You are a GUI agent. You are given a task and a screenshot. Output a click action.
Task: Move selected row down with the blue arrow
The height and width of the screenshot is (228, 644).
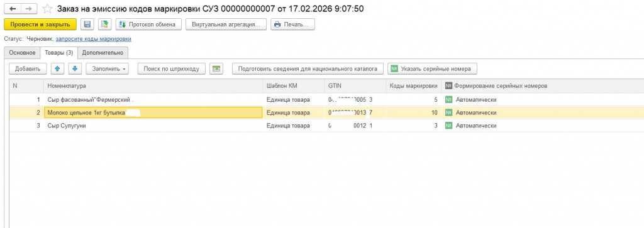(75, 69)
